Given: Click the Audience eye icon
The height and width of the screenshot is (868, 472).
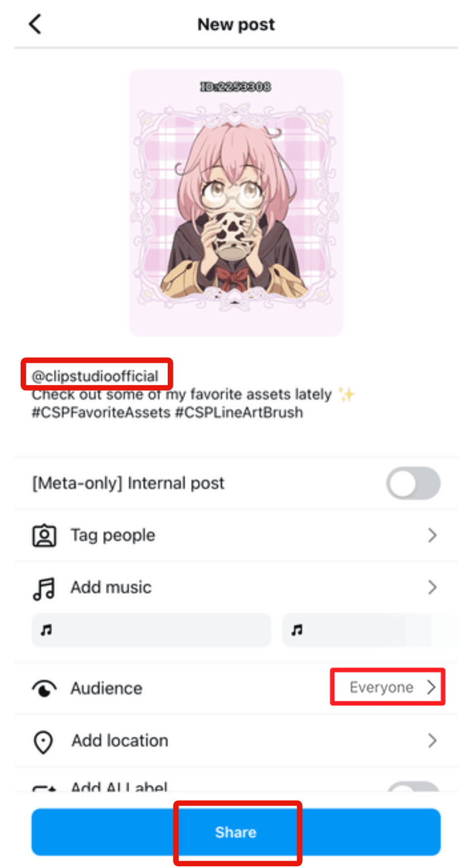Looking at the screenshot, I should coord(44,688).
